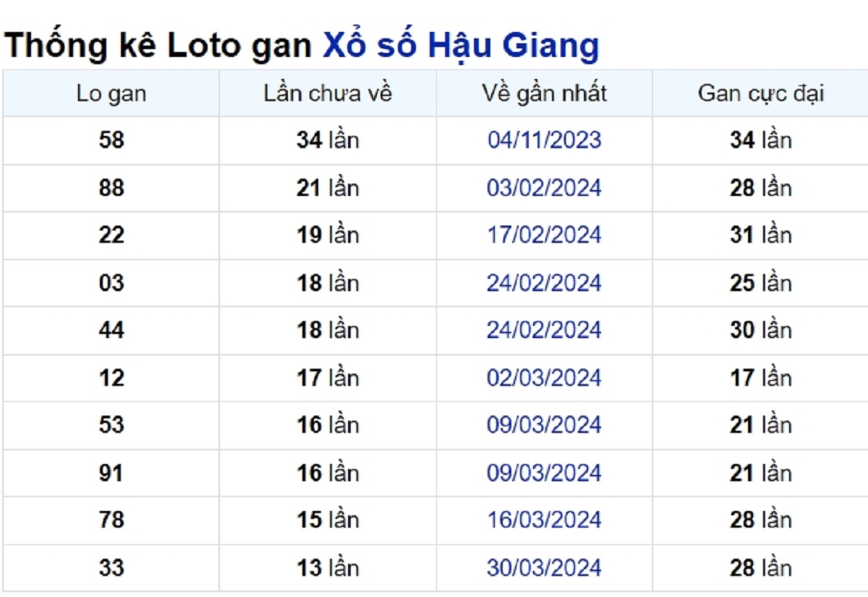This screenshot has width=868, height=597.
Task: Open the 24/02/2024 link for loto 03
Action: [544, 282]
